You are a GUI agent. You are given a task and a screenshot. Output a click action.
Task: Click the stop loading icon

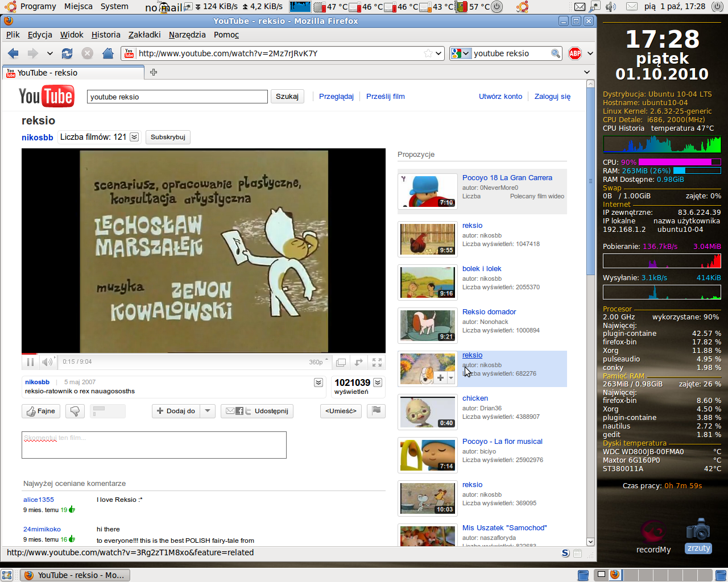pos(87,53)
